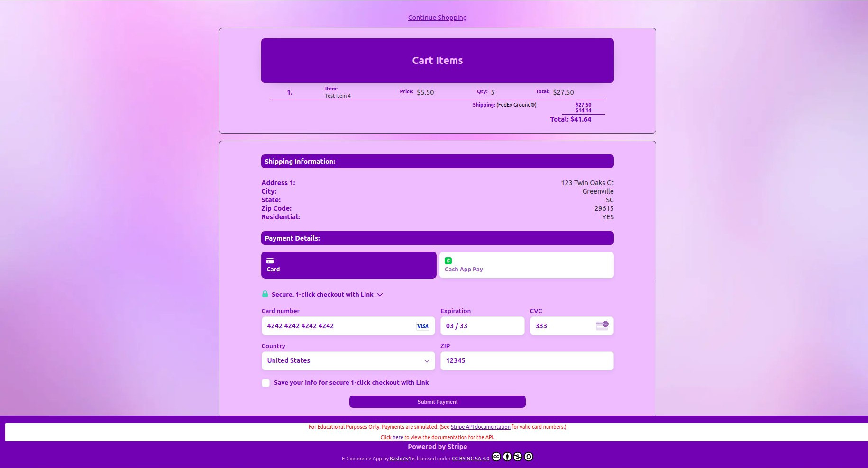Click the 'Payment Details:' header bar
The height and width of the screenshot is (468, 868).
point(437,238)
